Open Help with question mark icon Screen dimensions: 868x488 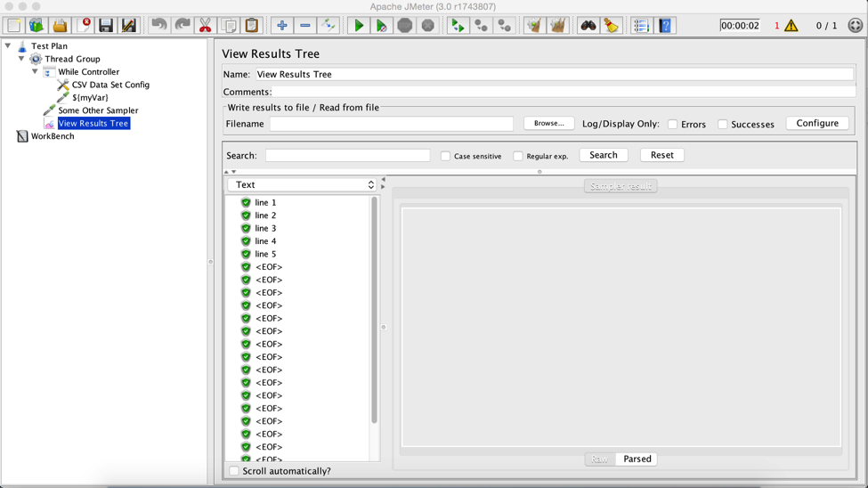pyautogui.click(x=664, y=26)
